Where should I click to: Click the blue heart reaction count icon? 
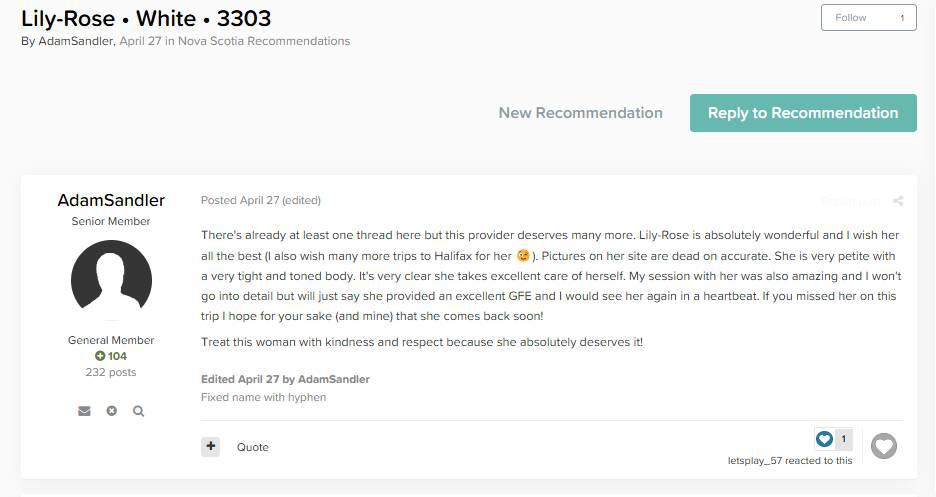824,439
